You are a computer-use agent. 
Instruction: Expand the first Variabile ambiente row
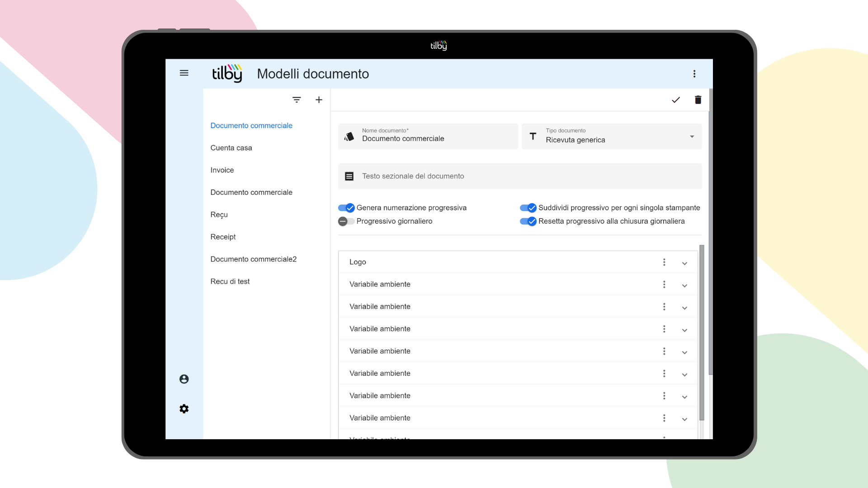click(x=684, y=285)
